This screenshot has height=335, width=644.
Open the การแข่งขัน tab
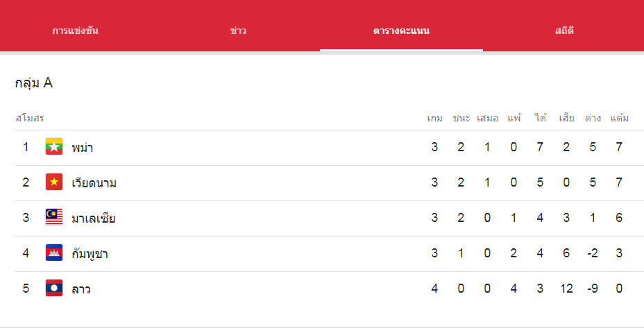point(75,31)
